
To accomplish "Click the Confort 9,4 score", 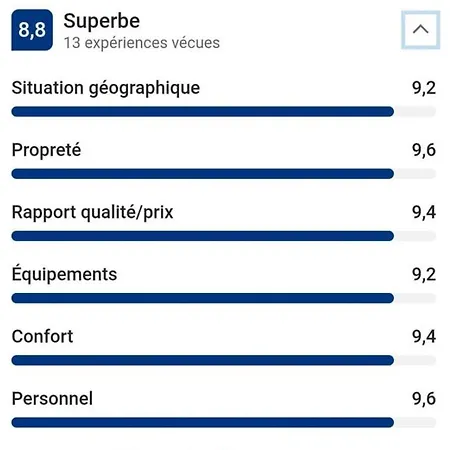I will [424, 336].
